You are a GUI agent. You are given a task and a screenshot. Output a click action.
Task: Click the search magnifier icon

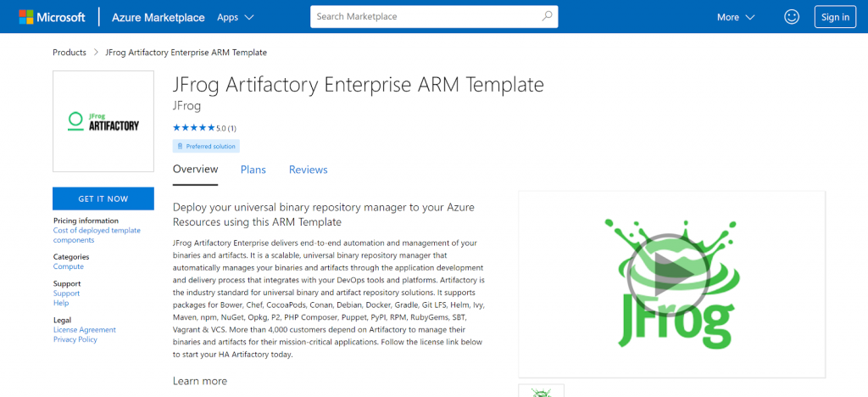click(x=547, y=16)
